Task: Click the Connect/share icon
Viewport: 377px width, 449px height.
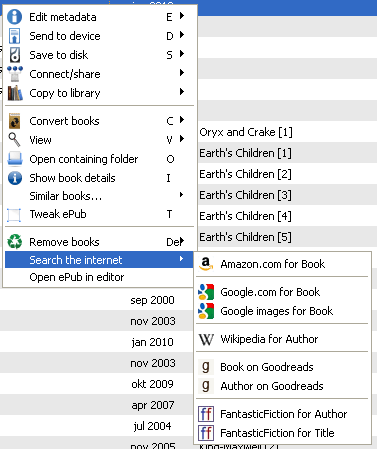Action: click(15, 74)
